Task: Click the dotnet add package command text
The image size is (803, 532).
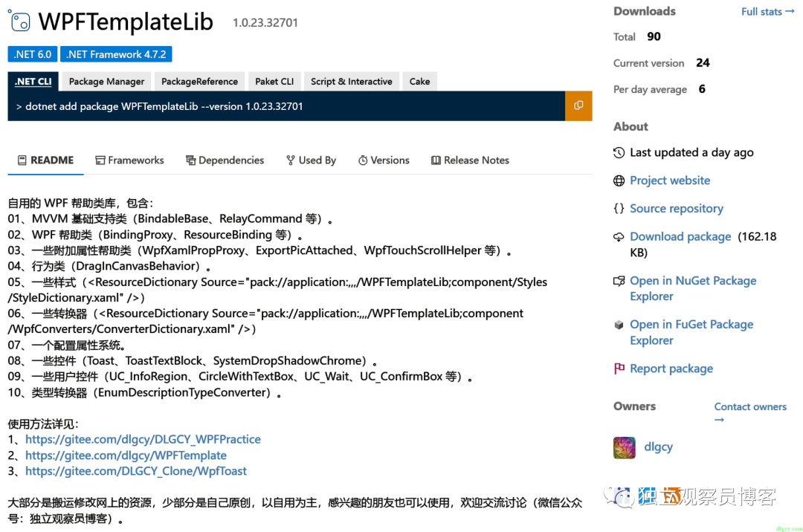Action: (164, 106)
